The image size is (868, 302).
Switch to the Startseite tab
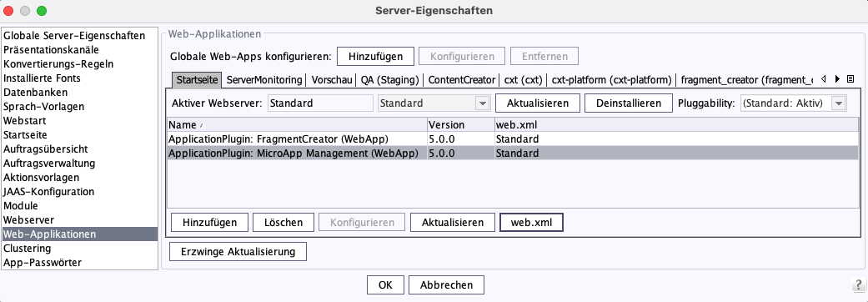[197, 80]
